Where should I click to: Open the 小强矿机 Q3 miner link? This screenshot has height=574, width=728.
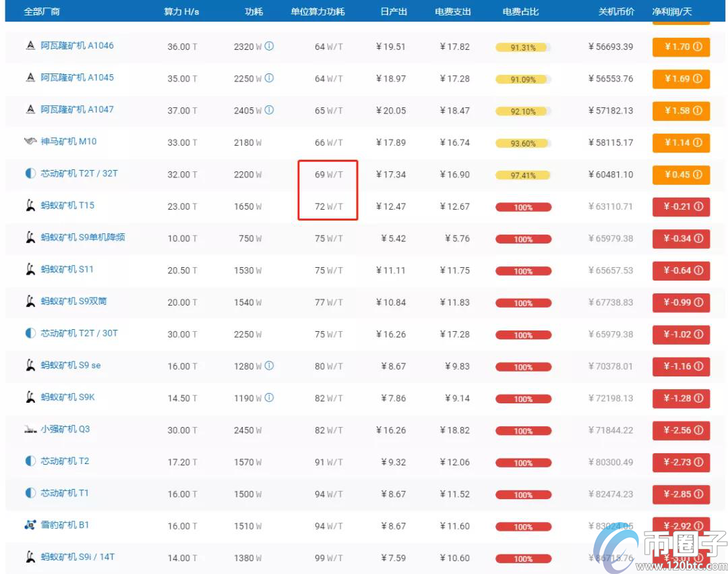point(65,429)
